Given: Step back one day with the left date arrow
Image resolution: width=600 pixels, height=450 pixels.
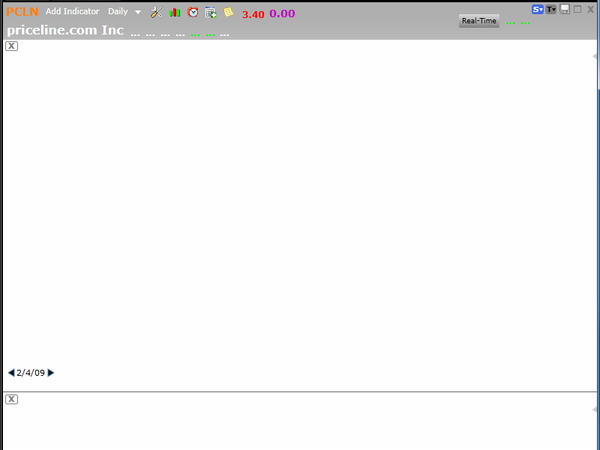Looking at the screenshot, I should point(11,373).
